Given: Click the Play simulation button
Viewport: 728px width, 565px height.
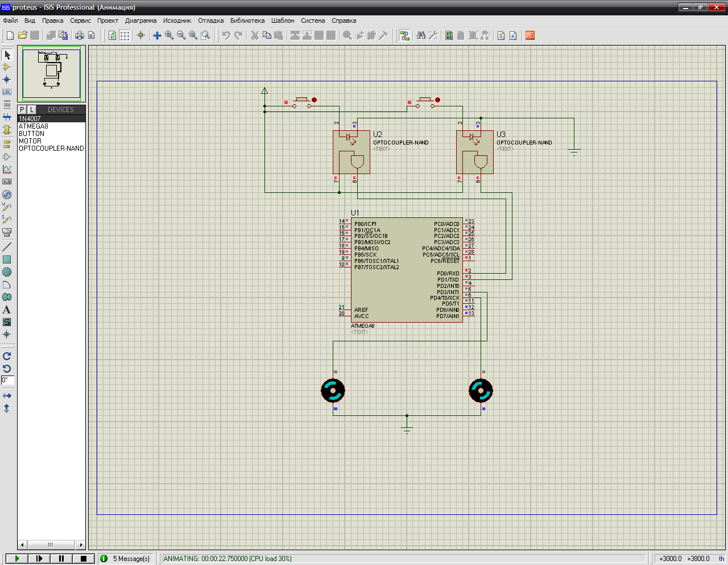Looking at the screenshot, I should (17, 559).
